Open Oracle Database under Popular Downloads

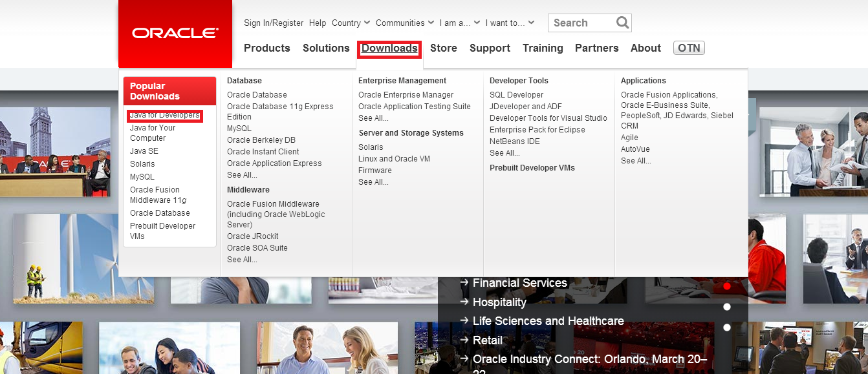[160, 213]
